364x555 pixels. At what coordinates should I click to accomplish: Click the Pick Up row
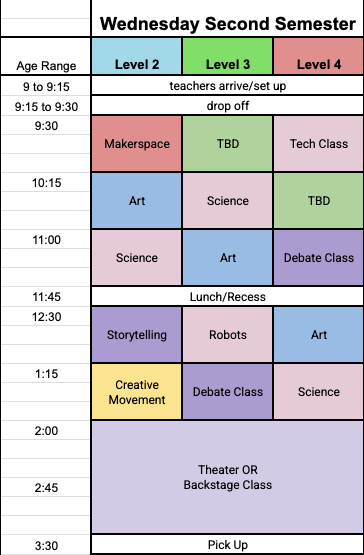coord(227,545)
